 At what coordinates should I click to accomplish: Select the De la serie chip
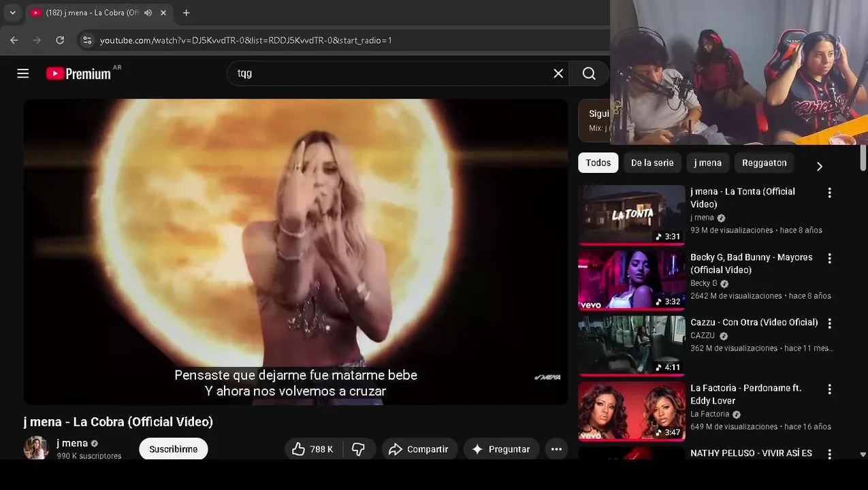point(652,163)
